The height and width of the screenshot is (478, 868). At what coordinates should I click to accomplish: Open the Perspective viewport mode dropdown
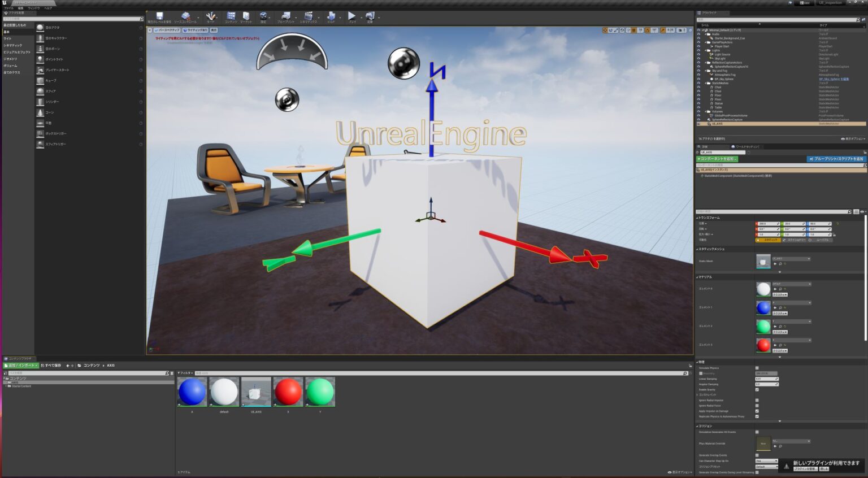tap(167, 30)
